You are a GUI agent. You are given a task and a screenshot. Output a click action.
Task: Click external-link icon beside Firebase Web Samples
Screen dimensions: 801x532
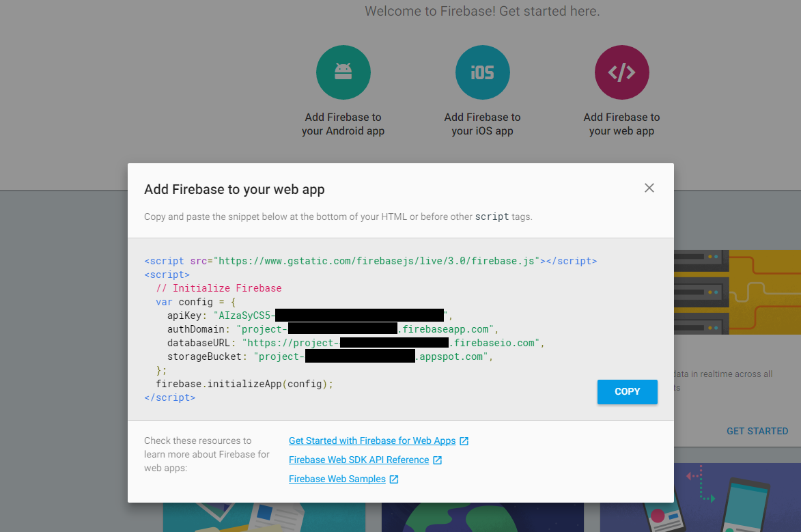coord(394,479)
